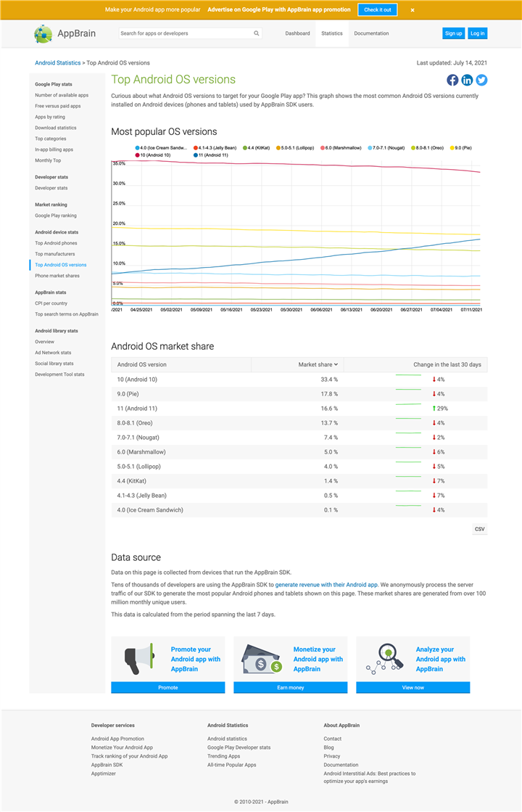
Task: Open Download statistics page
Action: click(55, 128)
